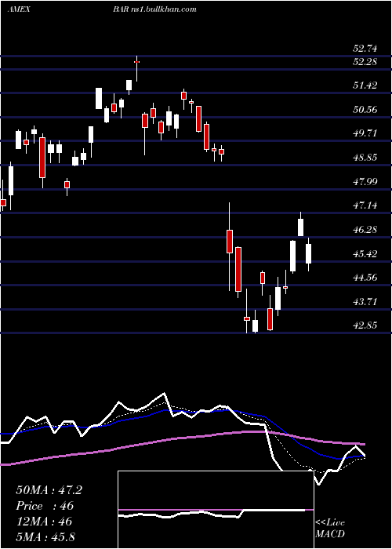Click the 43.71 price axis label
Viewport: 392px width, 549px height.
[365, 301]
